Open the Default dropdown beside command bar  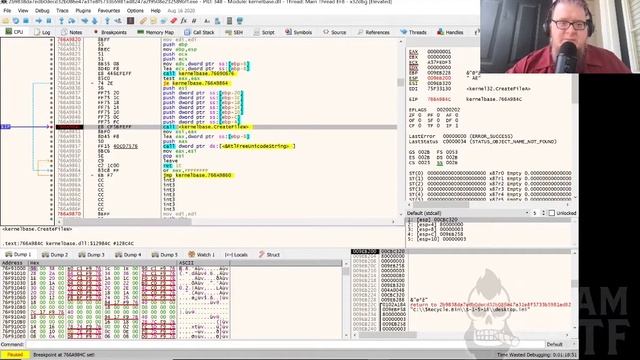(x=560, y=344)
